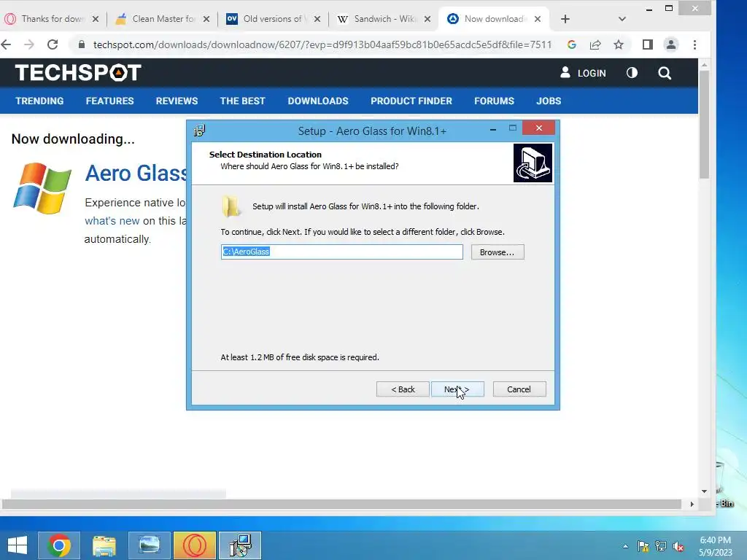Click the scroll down arrow
Screen dimensions: 747x560
pyautogui.click(x=704, y=491)
